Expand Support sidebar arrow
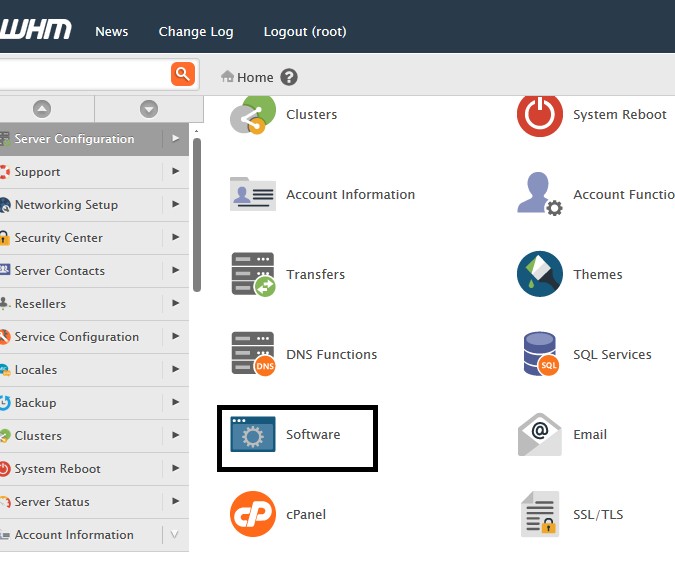Screen dimensions: 675x561 (x=175, y=171)
